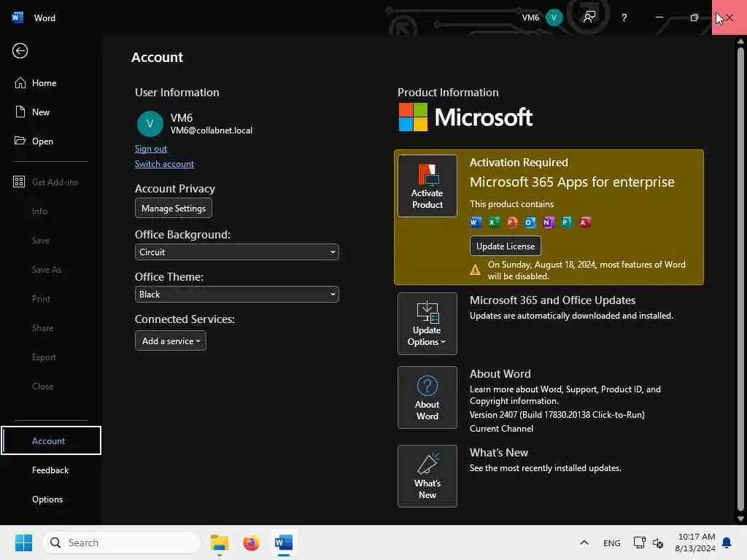Click the Update License button
Screen dimensions: 747x560
tap(505, 246)
